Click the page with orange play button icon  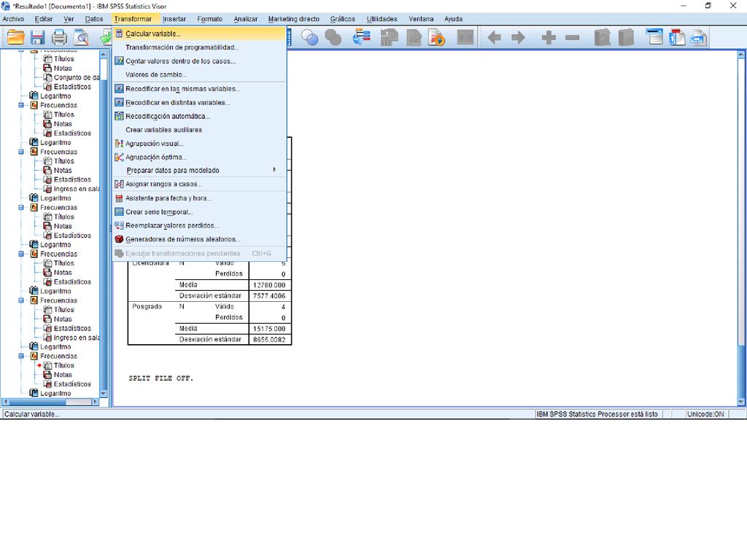pyautogui.click(x=437, y=38)
